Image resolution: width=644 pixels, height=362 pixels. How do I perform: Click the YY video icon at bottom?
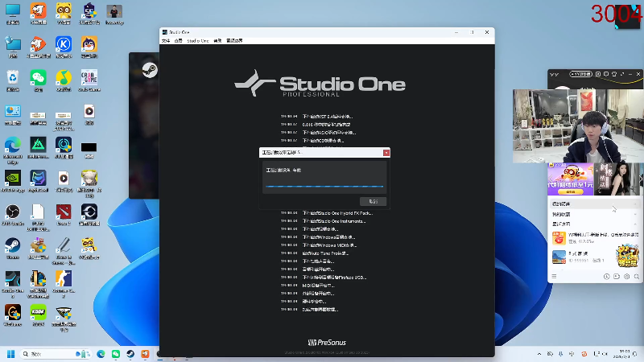pyautogui.click(x=617, y=277)
